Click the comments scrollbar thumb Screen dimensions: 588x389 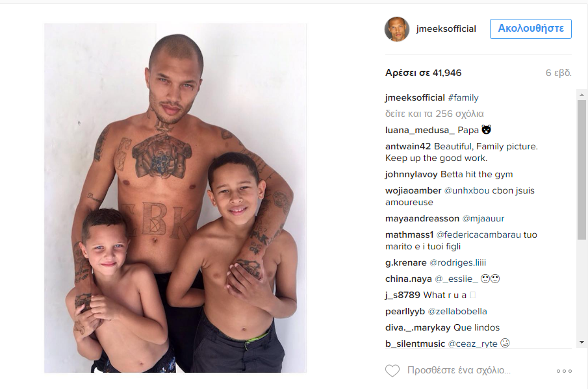582,169
